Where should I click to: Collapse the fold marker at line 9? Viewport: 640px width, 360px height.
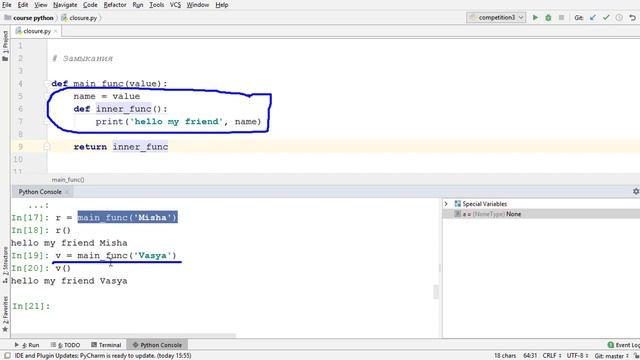point(47,147)
